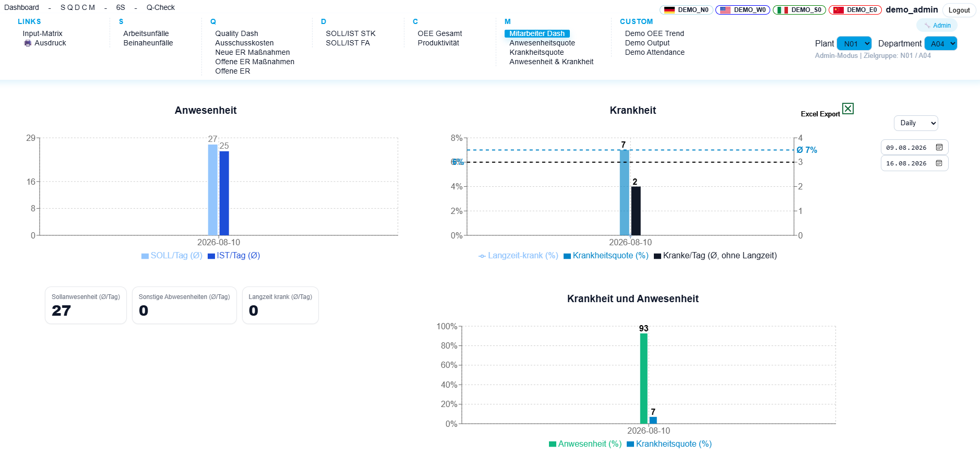Click the Admin badge
Screen dimensions: 980x466
coord(937,26)
